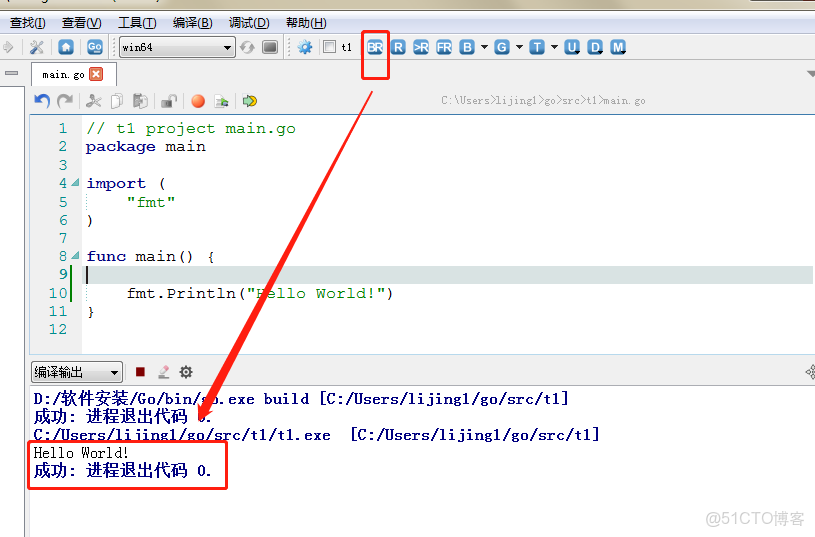
Task: Open the 查找(I) menu
Action: [28, 23]
